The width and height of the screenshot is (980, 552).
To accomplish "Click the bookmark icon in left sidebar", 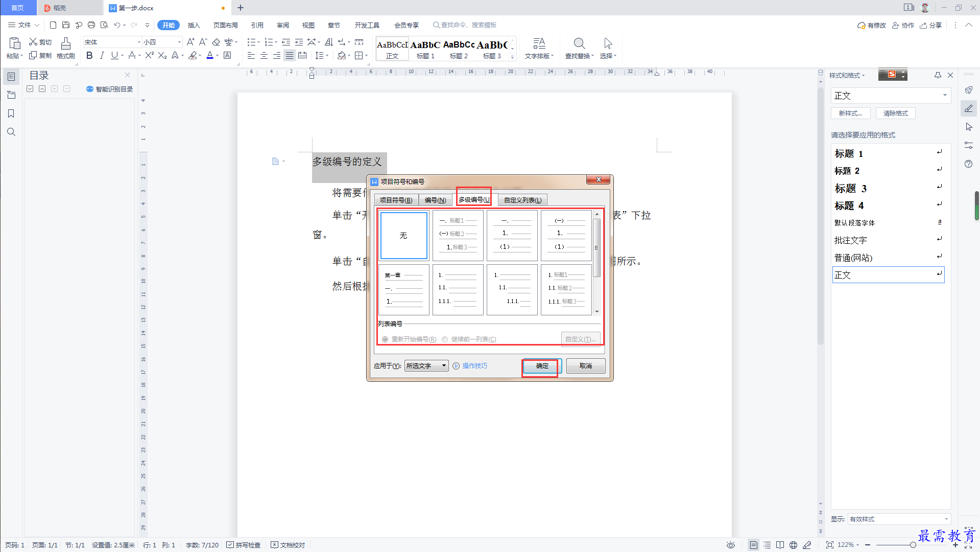I will pos(11,113).
